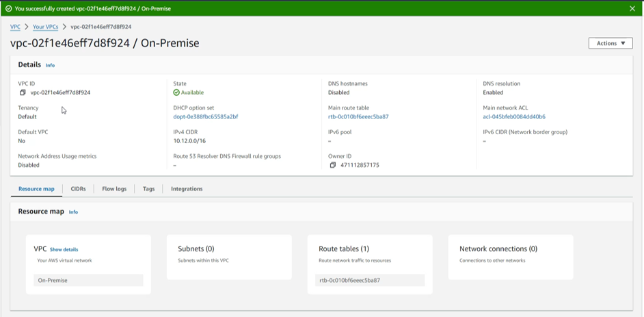644x317 pixels.
Task: Copy the Owner ID using copy icon
Action: (x=333, y=165)
